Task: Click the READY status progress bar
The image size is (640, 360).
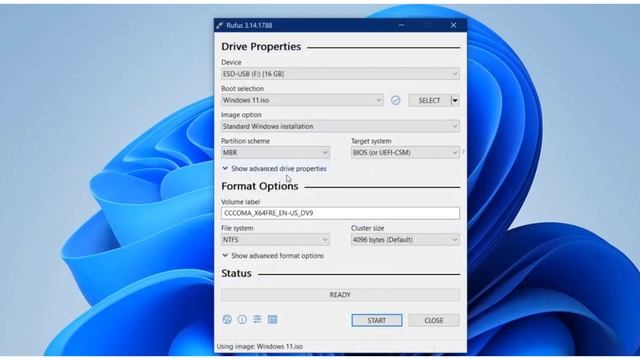Action: click(x=340, y=295)
